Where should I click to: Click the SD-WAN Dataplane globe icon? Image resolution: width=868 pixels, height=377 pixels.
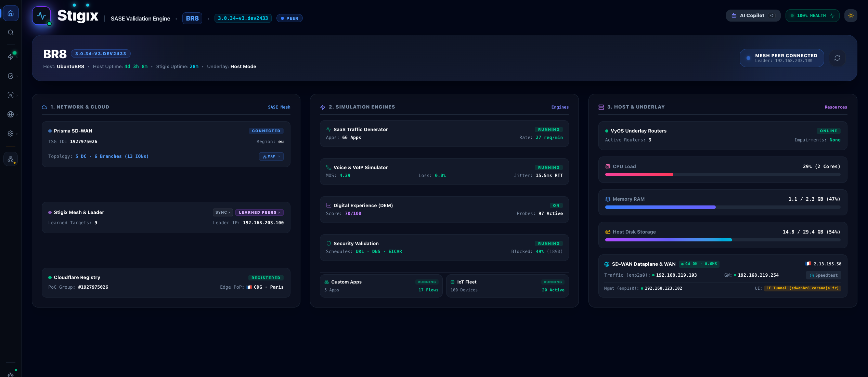coord(607,264)
